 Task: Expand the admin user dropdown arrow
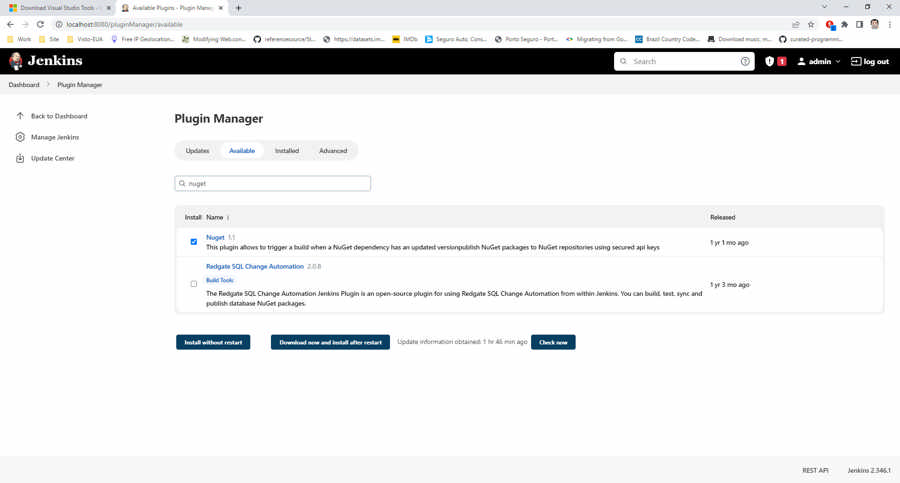pyautogui.click(x=838, y=62)
